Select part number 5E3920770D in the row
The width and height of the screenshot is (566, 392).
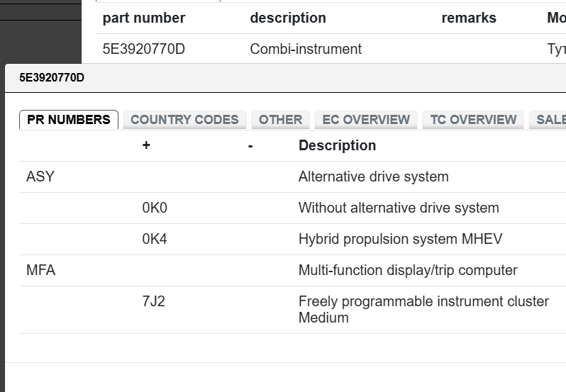click(144, 49)
